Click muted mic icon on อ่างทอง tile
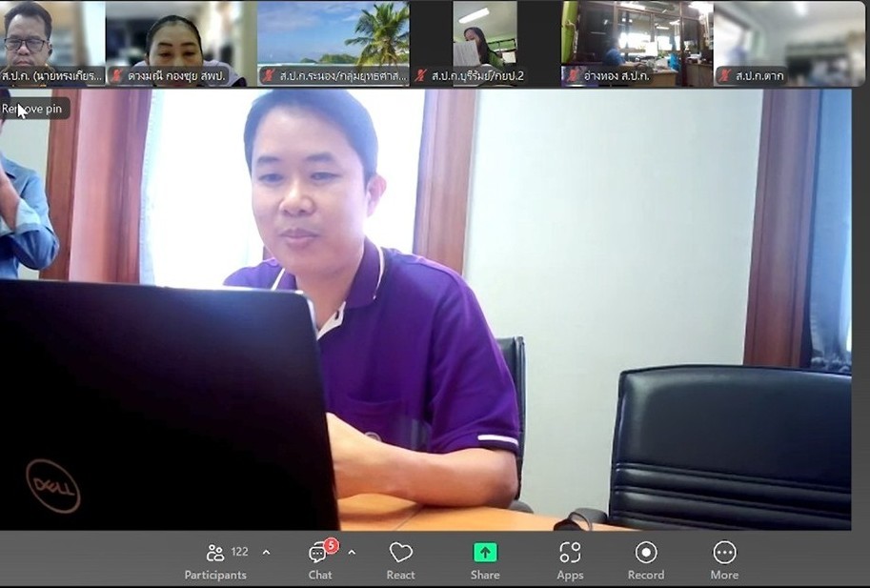The image size is (870, 588). (573, 75)
